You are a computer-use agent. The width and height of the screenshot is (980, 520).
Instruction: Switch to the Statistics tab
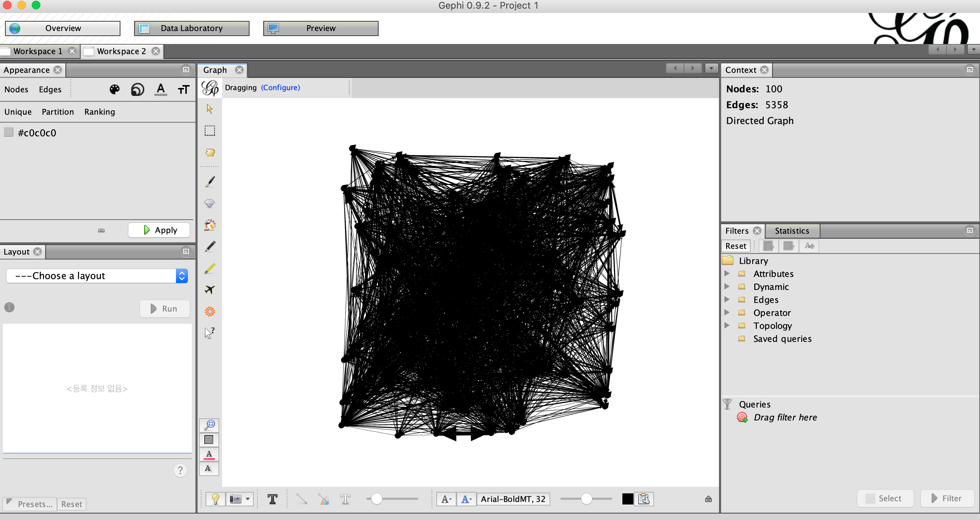coord(792,231)
